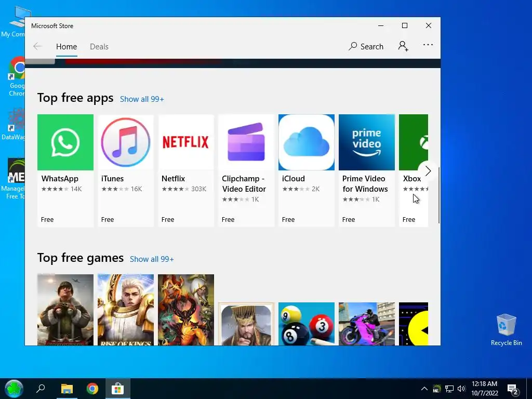Click the taskbar clock and date
The height and width of the screenshot is (399, 532).
click(485, 389)
